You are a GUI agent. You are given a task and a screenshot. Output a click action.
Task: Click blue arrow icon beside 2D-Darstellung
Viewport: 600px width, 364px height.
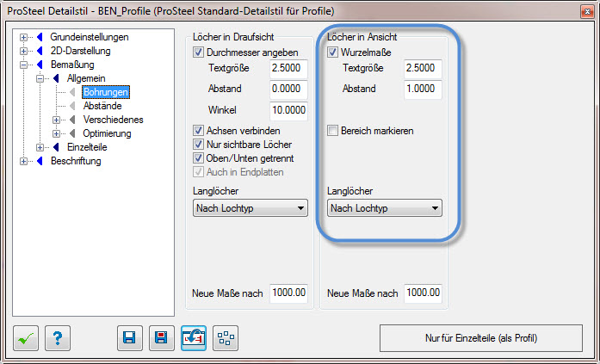[40, 51]
